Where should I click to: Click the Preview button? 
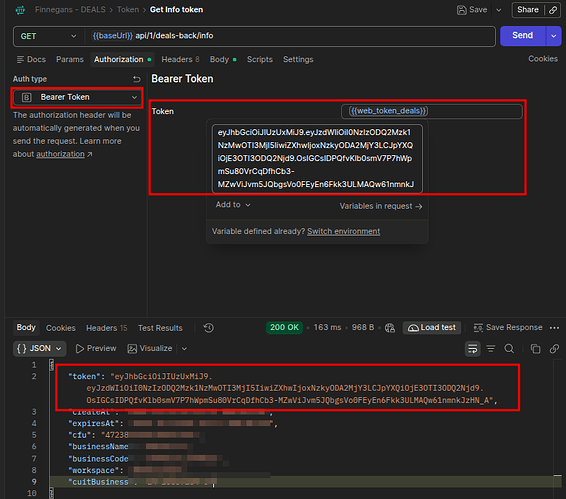(x=96, y=348)
